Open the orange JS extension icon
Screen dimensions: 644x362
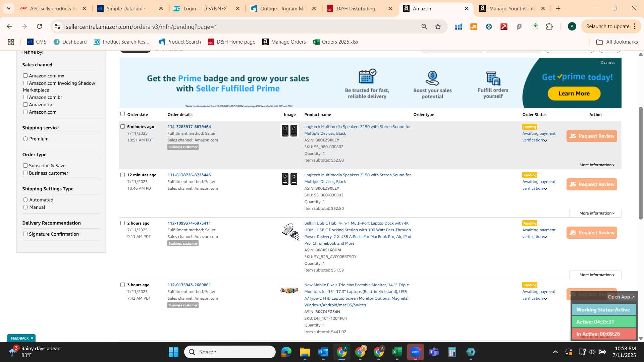point(474,26)
